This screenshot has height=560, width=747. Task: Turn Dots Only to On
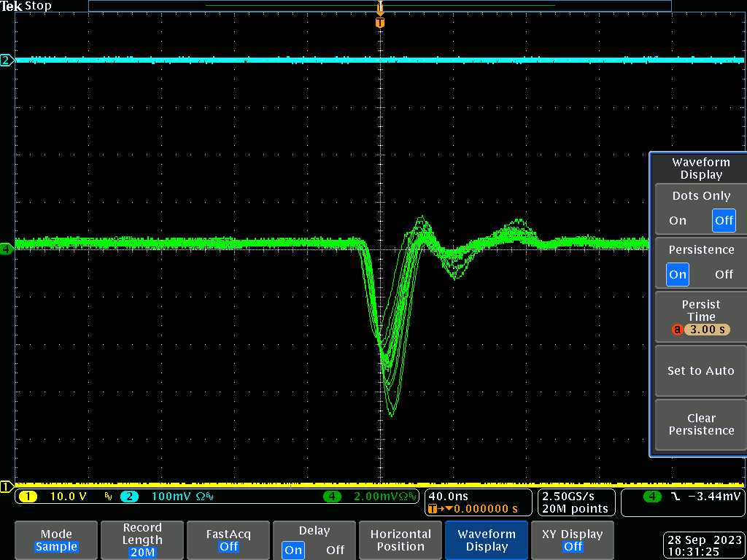coord(678,220)
